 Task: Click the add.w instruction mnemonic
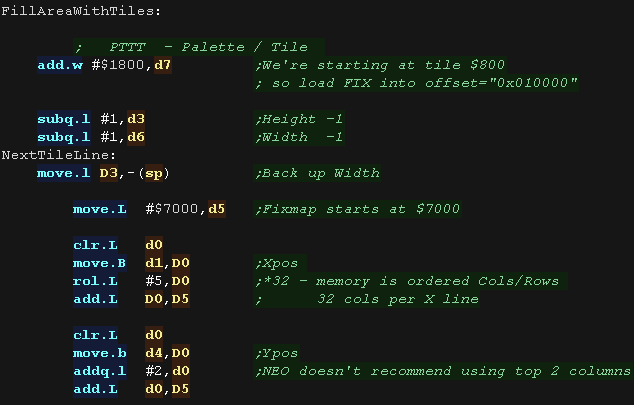(64, 65)
